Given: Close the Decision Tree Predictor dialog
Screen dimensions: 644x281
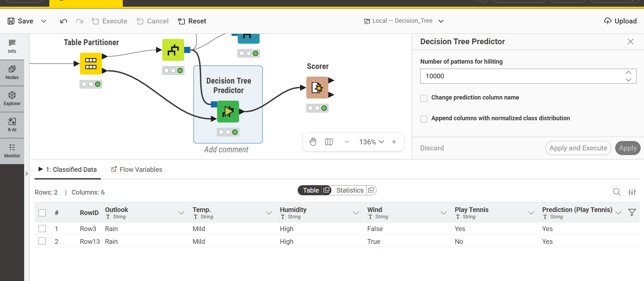Looking at the screenshot, I should (x=631, y=42).
